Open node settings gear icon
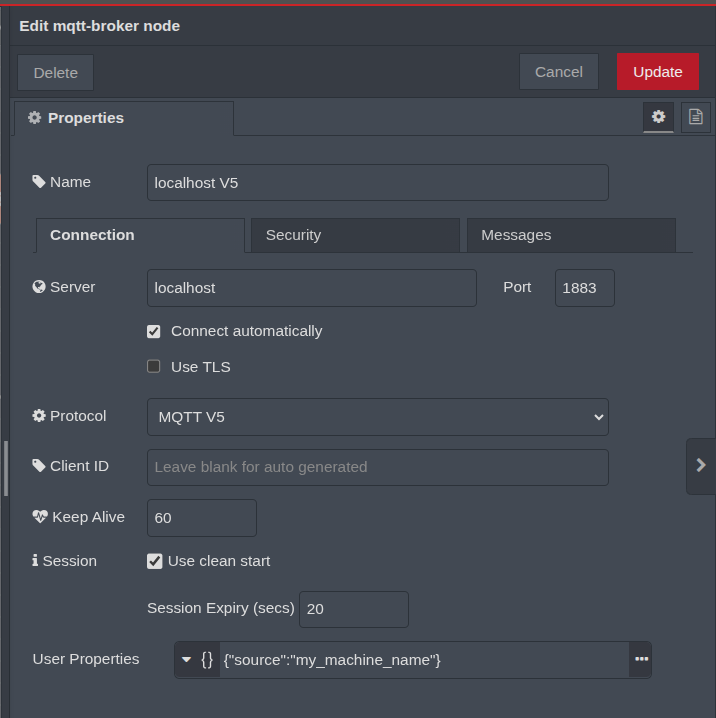Screen dimensions: 716x718 pos(658,117)
